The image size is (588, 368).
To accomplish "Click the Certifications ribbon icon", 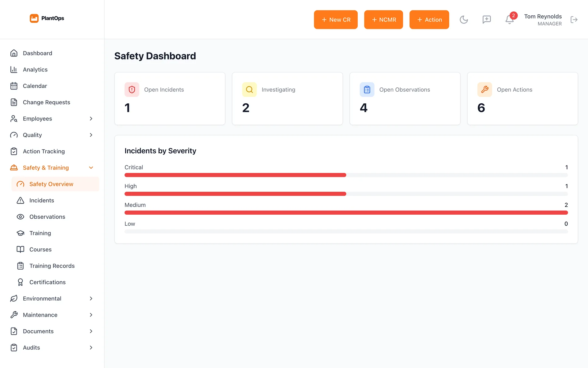I will [x=20, y=282].
